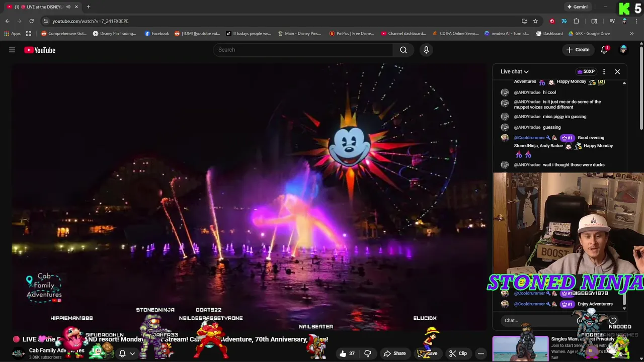Open a new browser tab
The width and height of the screenshot is (644, 362).
pos(88,7)
